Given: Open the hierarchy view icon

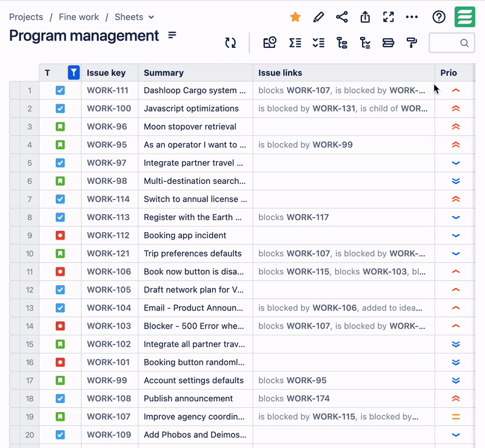Looking at the screenshot, I should (x=343, y=43).
